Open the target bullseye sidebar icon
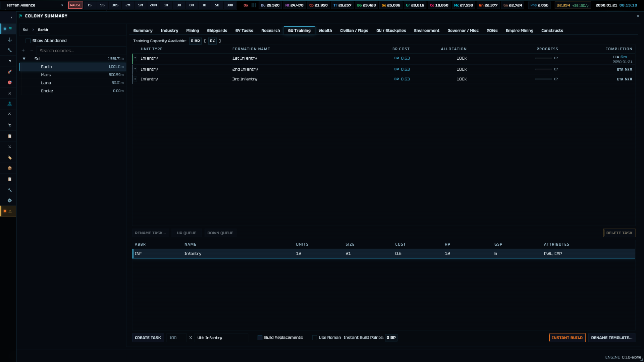Image resolution: width=644 pixels, height=362 pixels. pyautogui.click(x=10, y=82)
